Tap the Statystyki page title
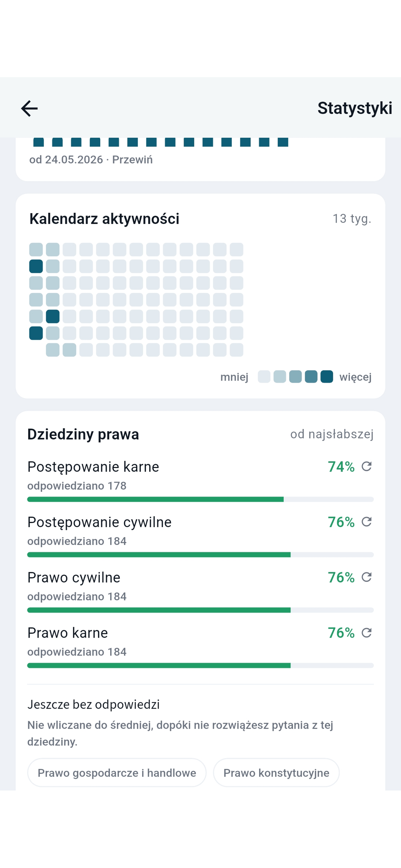401x868 pixels. (355, 108)
